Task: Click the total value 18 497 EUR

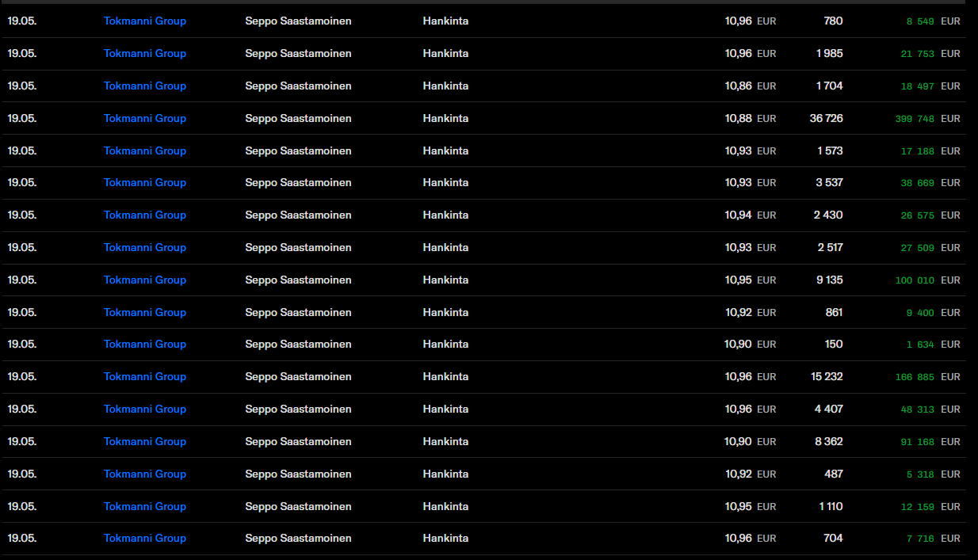Action: tap(930, 86)
